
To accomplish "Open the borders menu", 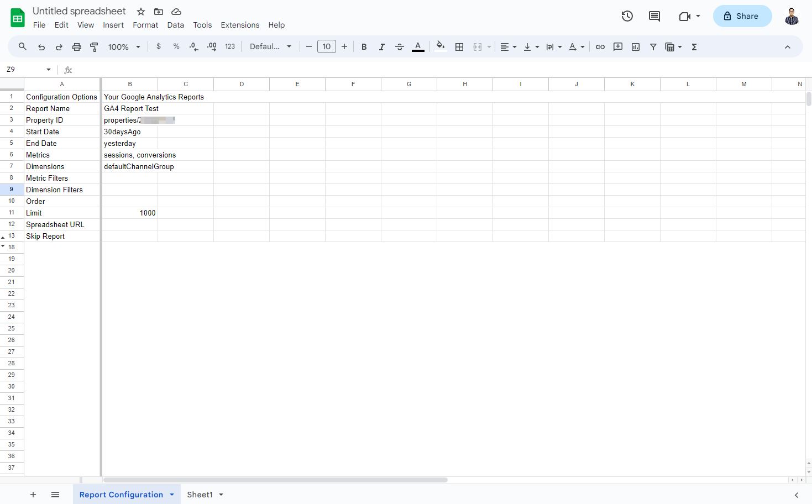I will coord(459,47).
